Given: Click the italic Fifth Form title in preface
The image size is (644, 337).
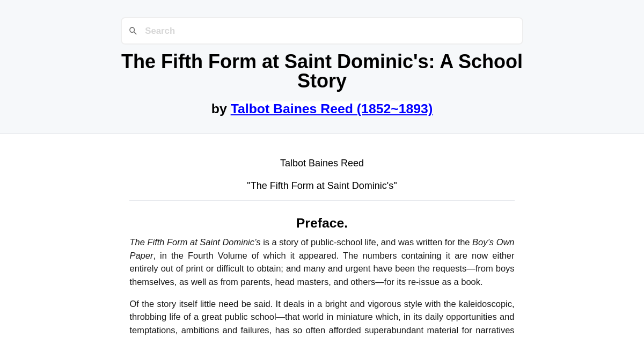Looking at the screenshot, I should coord(195,242).
